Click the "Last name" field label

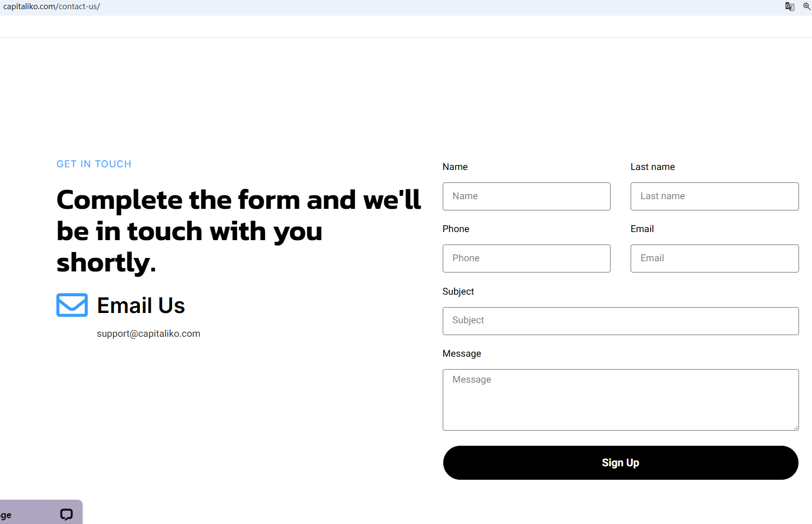(x=652, y=167)
